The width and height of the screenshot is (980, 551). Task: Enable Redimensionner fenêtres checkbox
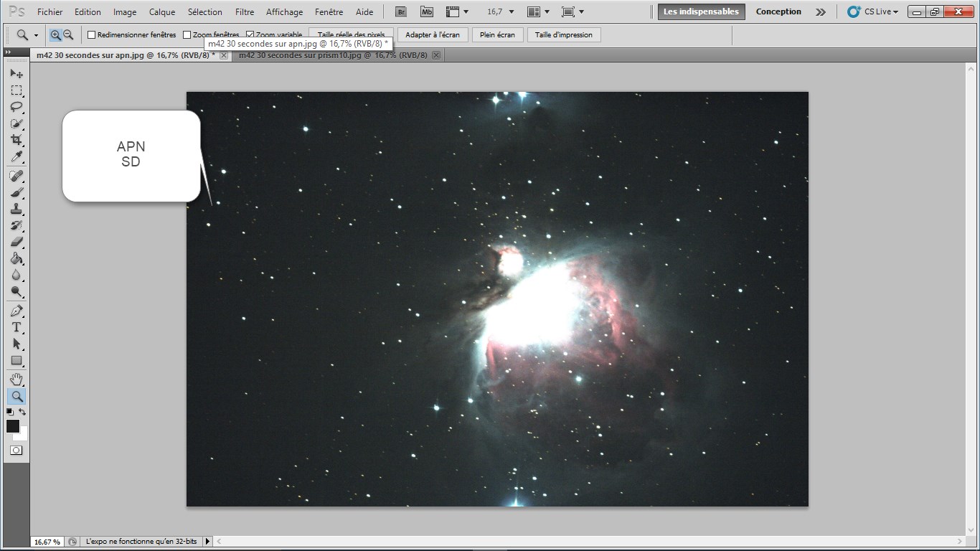click(92, 35)
